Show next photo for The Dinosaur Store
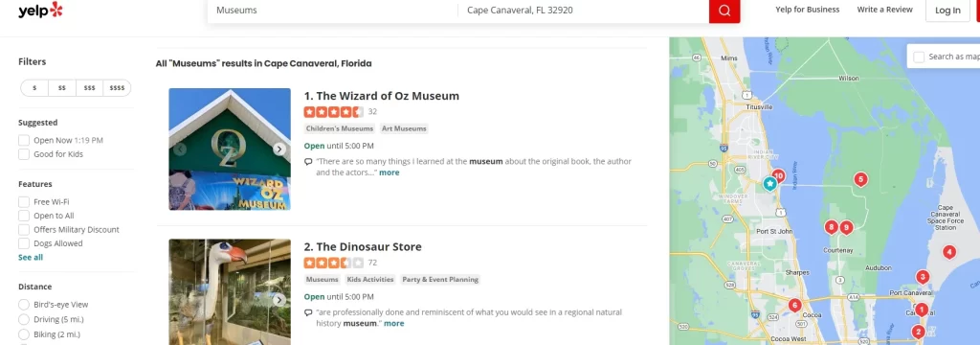 [x=279, y=300]
